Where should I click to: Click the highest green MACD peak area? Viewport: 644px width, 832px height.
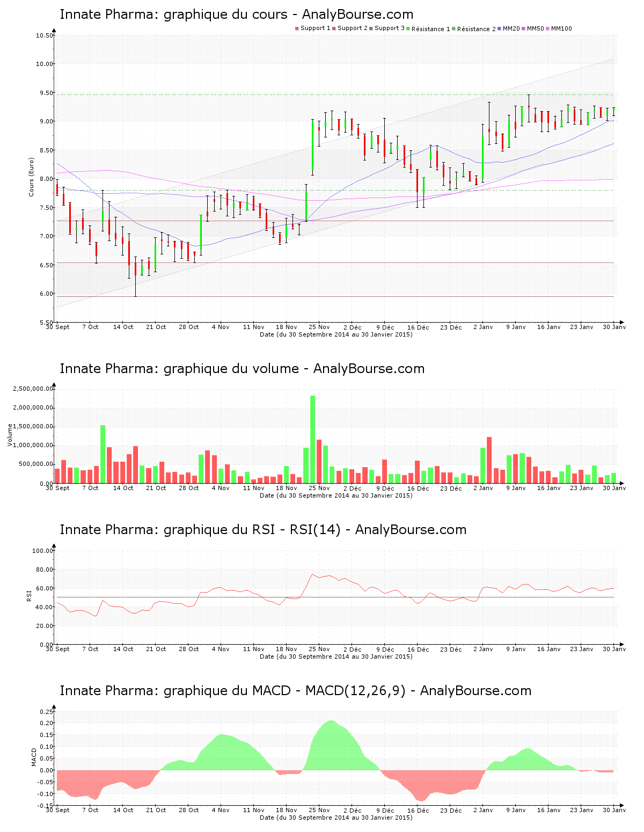point(331,746)
